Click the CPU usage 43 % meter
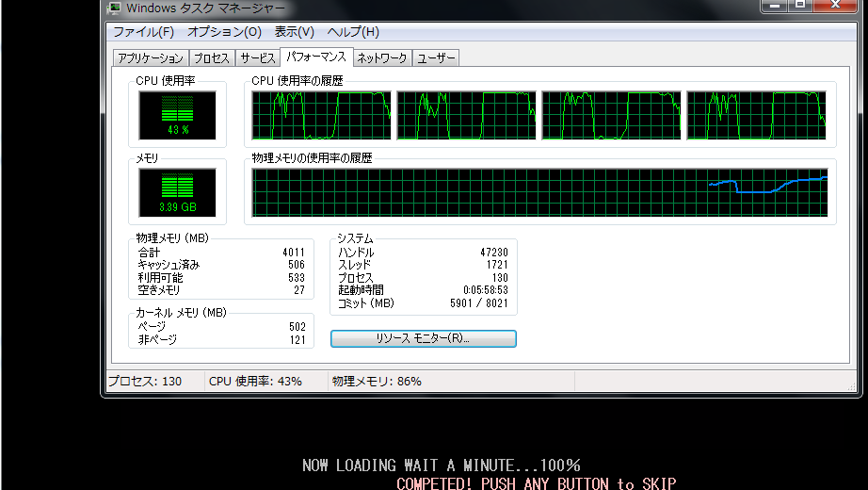Screen dimensions: 868x490 click(178, 115)
